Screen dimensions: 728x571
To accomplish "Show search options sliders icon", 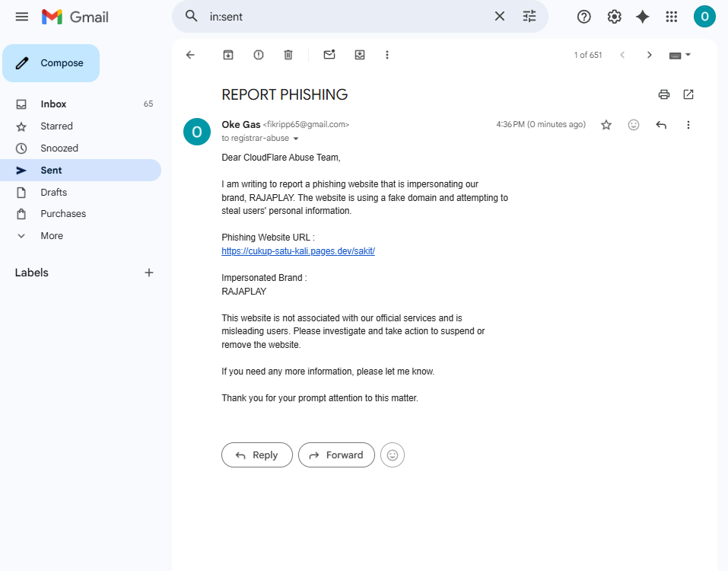I will point(529,17).
